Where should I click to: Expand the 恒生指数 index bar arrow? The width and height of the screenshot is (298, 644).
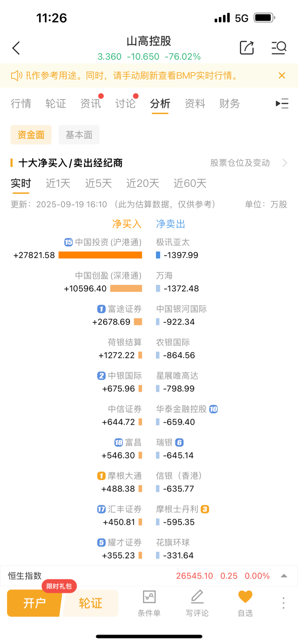[x=284, y=576]
